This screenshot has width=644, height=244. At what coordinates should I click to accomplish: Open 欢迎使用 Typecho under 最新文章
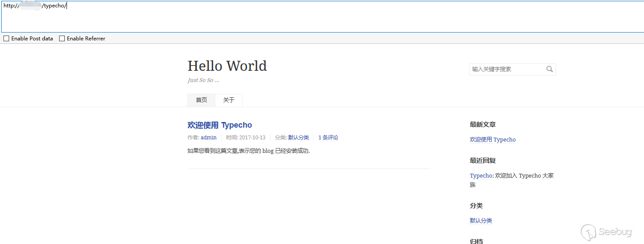[493, 140]
